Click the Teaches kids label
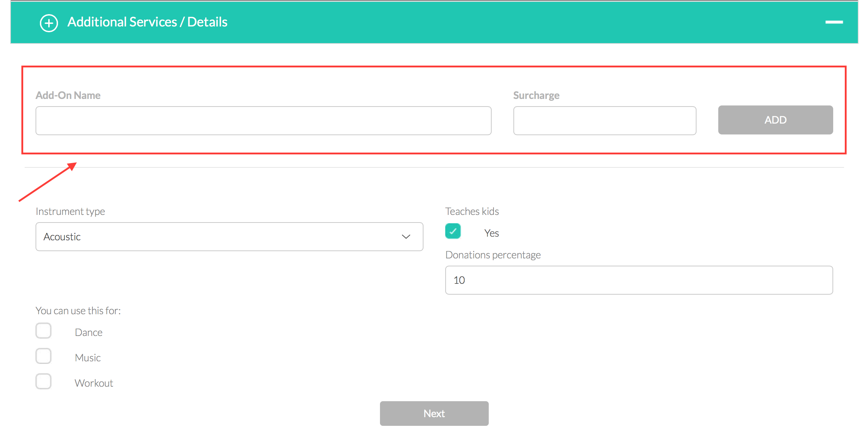The height and width of the screenshot is (432, 868). 472,211
